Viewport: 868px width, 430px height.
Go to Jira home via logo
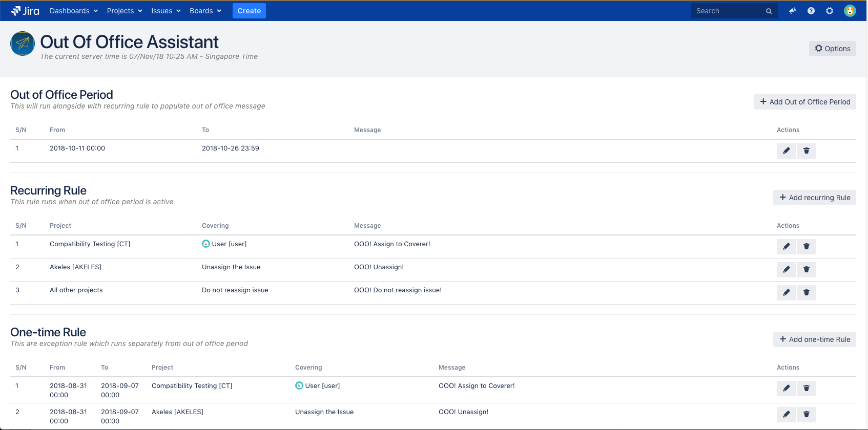(25, 11)
